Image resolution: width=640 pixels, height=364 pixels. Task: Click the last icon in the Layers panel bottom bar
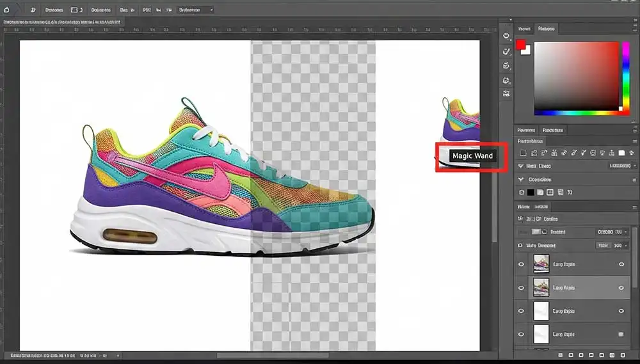point(623,356)
